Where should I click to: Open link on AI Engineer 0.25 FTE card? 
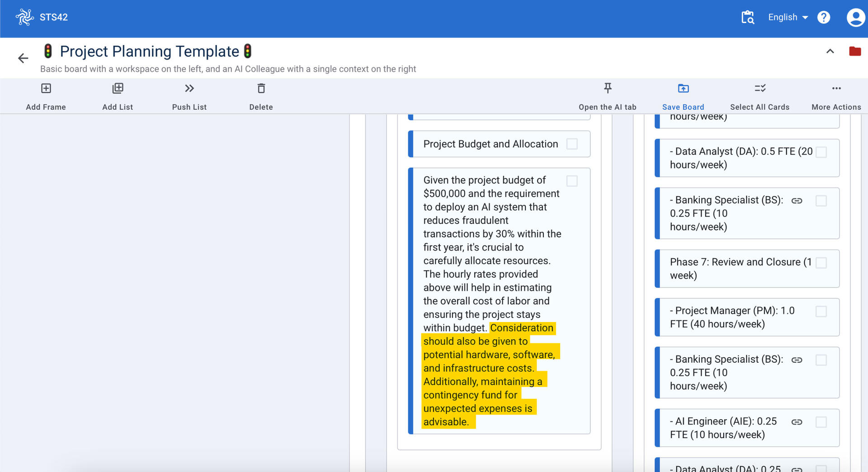[x=797, y=422]
